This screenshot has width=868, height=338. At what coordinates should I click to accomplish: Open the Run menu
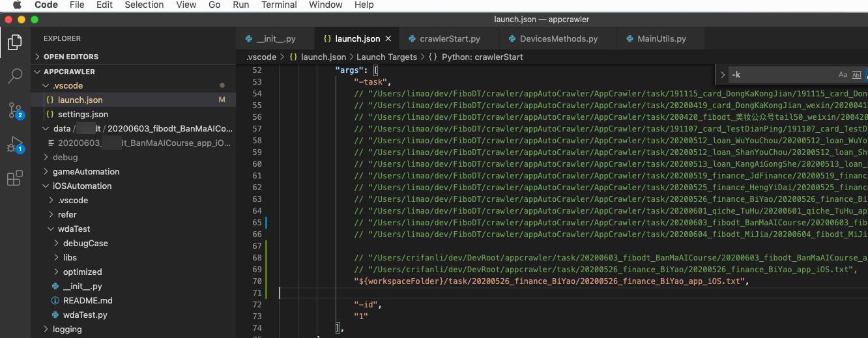pos(241,5)
